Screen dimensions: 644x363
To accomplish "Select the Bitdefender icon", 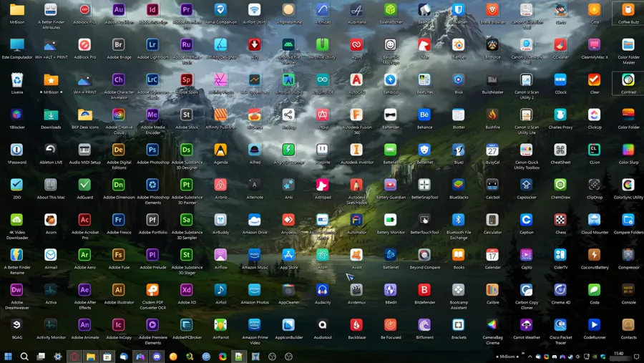I will (x=424, y=290).
